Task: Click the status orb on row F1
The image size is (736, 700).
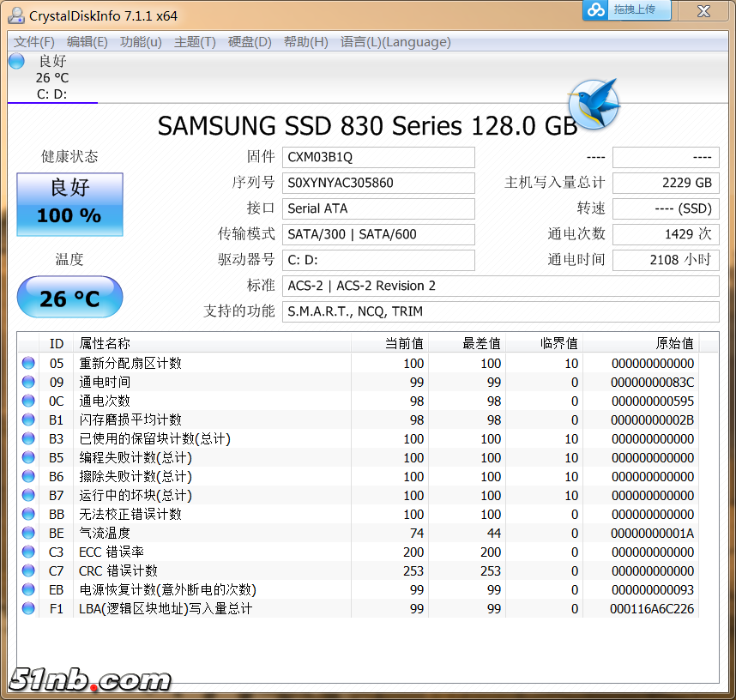Action: [28, 608]
